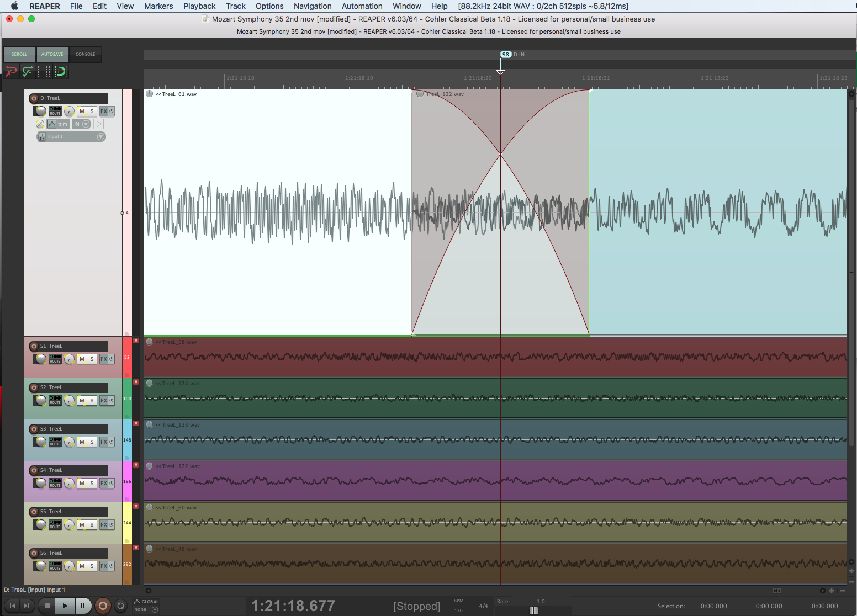Click the red M marker above color 52
Viewport: 857px width, 616px height.
(x=136, y=341)
